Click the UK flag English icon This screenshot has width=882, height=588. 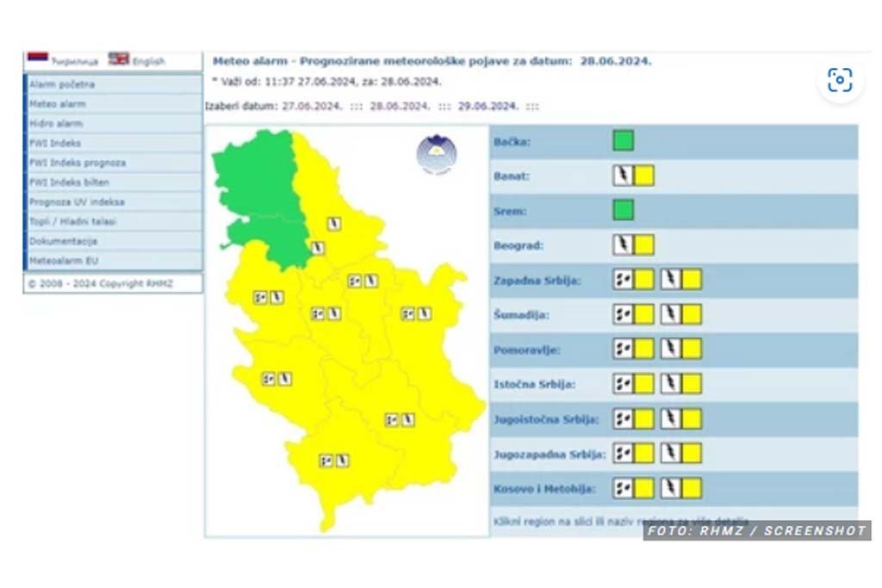point(119,59)
